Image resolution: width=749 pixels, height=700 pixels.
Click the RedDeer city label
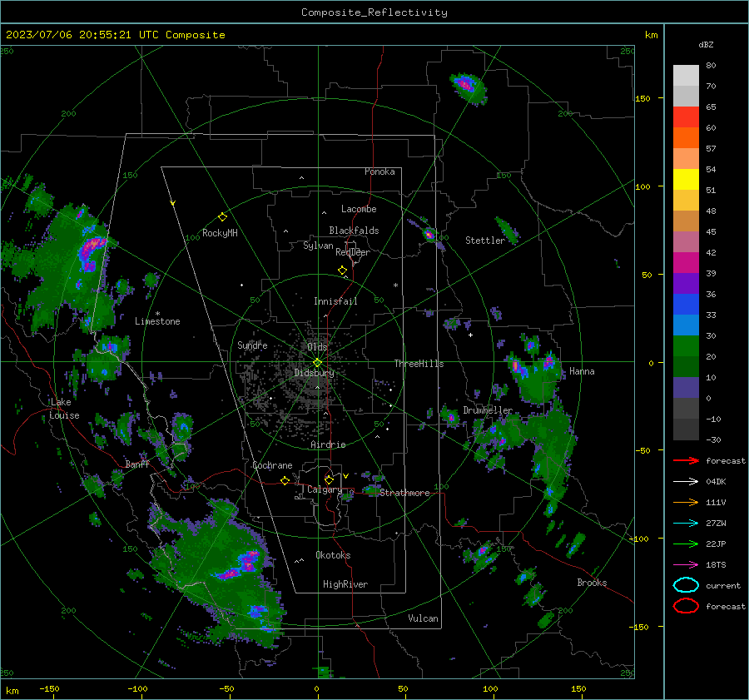pyautogui.click(x=353, y=252)
